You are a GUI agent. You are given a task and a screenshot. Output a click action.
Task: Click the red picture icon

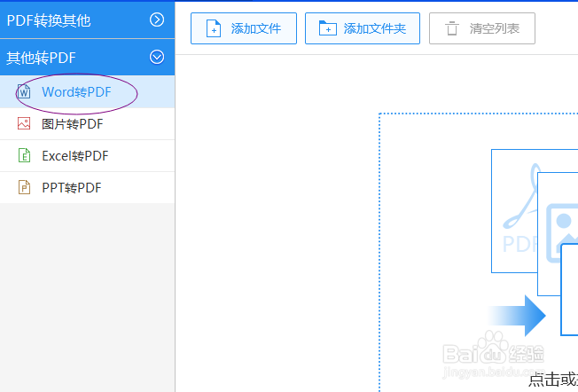click(x=24, y=123)
